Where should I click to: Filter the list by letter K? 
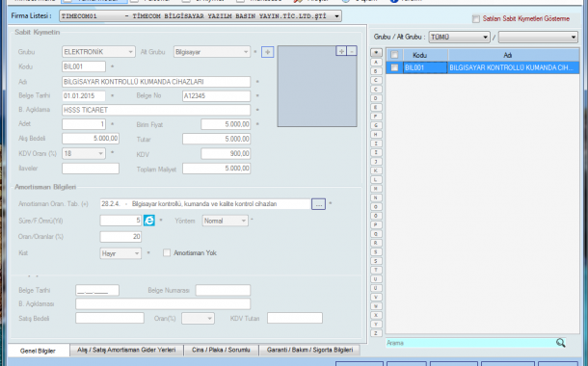click(376, 170)
